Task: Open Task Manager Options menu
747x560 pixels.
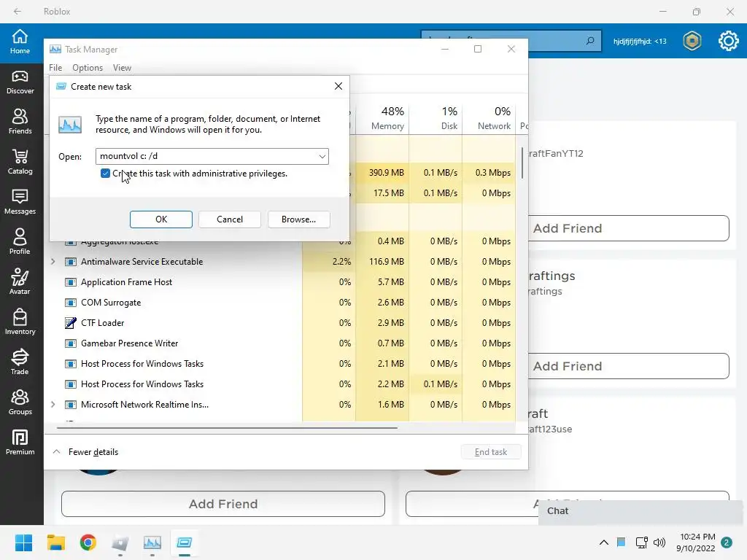Action: [88, 68]
